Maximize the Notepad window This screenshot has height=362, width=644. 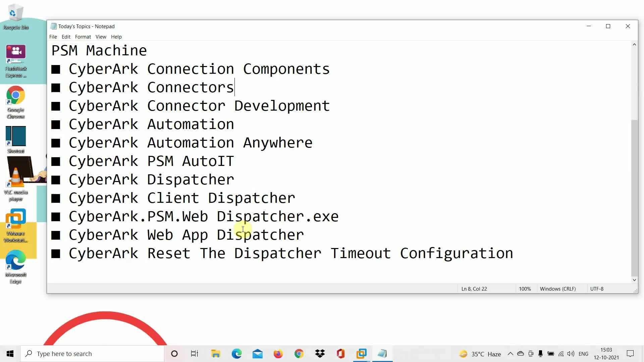click(608, 26)
